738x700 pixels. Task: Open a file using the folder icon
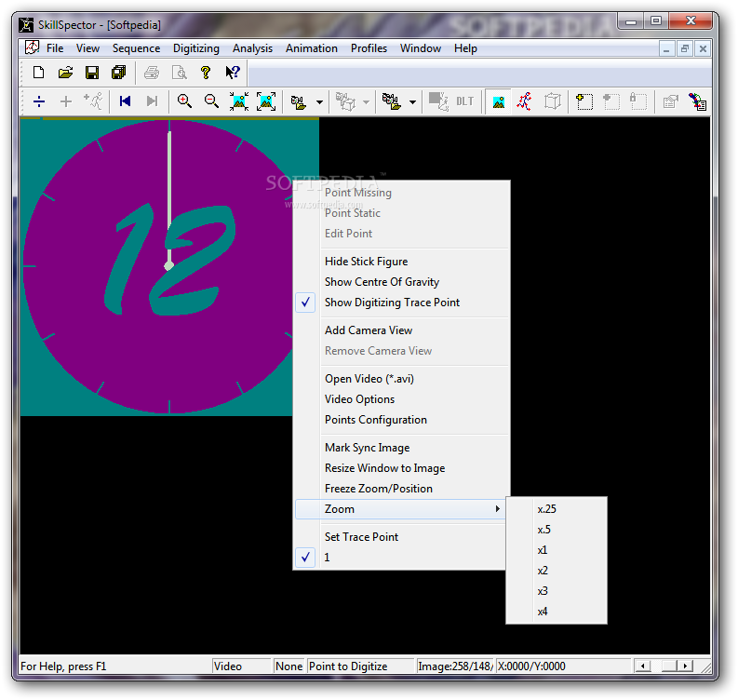click(x=65, y=73)
